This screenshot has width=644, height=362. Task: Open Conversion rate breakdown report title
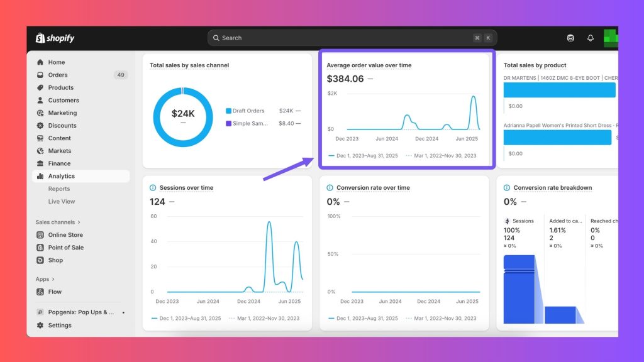click(552, 187)
